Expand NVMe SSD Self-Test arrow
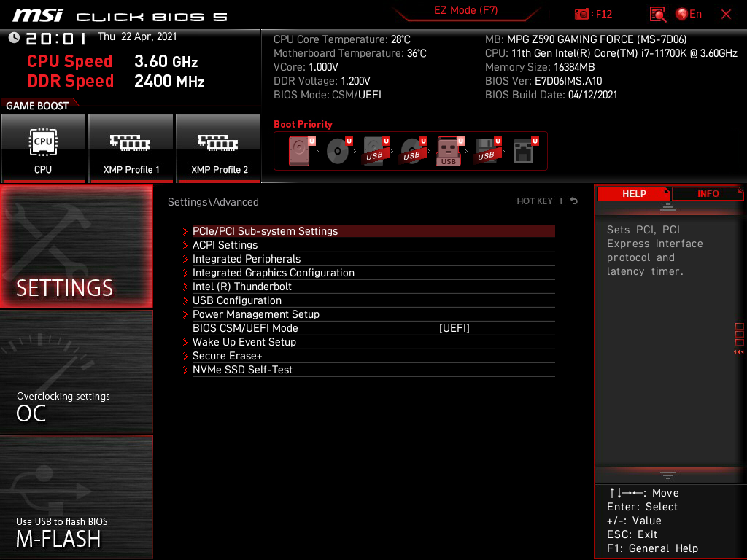747x560 pixels. [x=185, y=370]
